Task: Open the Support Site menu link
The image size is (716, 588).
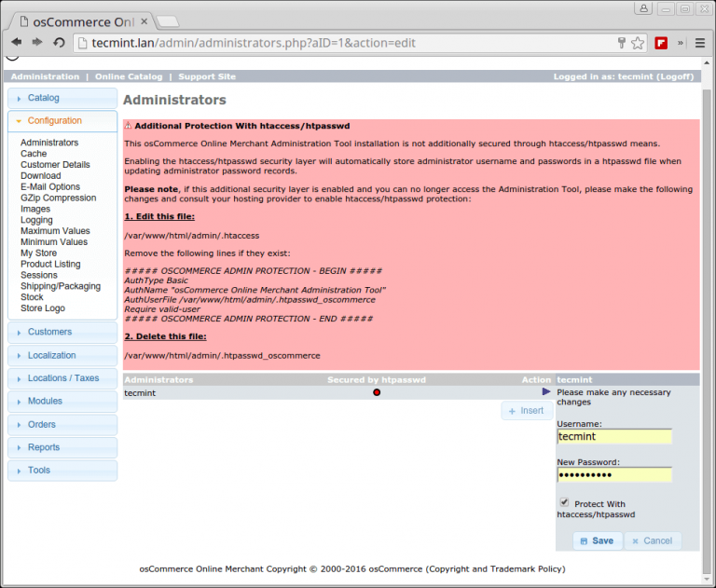Action: point(207,76)
